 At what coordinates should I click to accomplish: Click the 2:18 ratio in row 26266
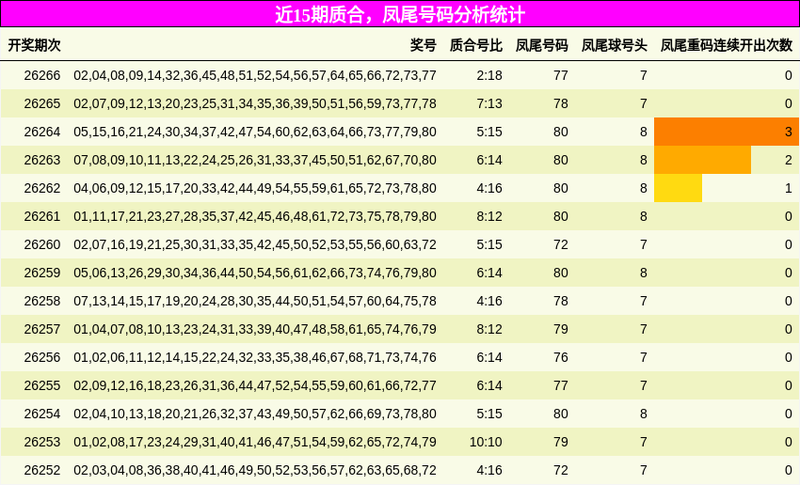(x=489, y=75)
